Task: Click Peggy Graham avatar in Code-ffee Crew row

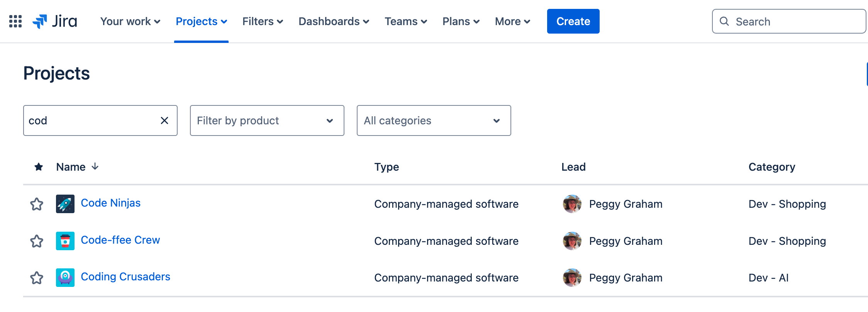Action: click(x=572, y=241)
